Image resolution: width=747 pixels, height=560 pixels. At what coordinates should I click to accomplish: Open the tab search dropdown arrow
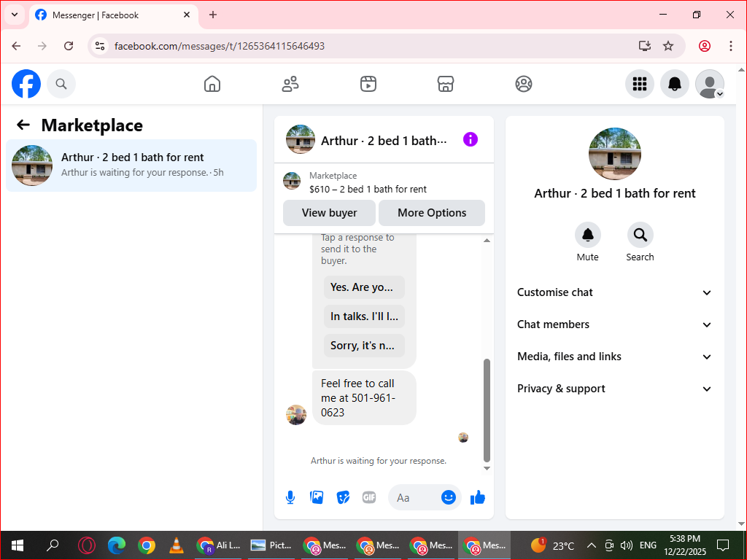click(x=15, y=15)
